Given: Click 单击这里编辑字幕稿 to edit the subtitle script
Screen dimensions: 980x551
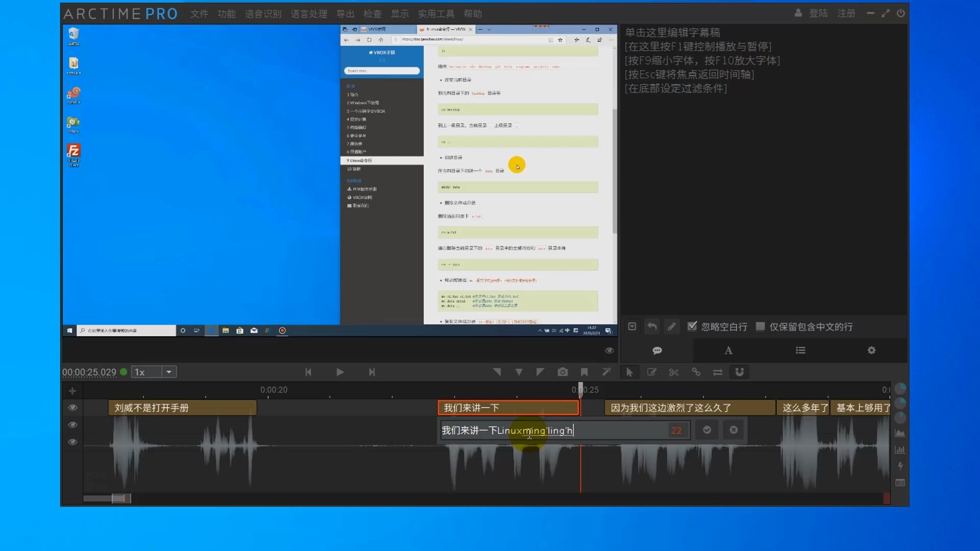Looking at the screenshot, I should [x=672, y=33].
